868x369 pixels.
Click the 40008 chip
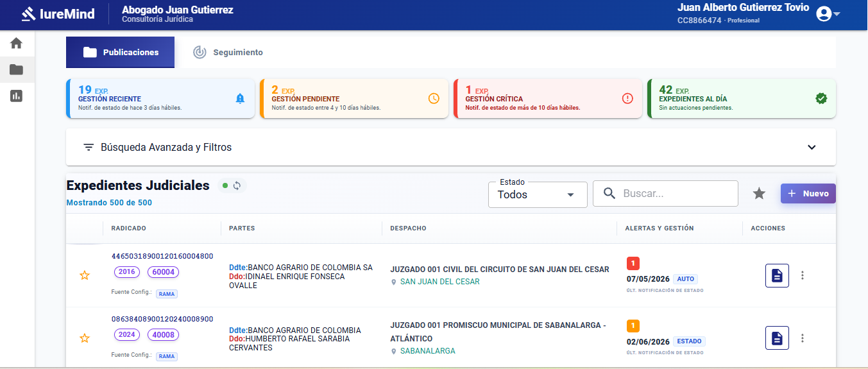[x=163, y=335]
